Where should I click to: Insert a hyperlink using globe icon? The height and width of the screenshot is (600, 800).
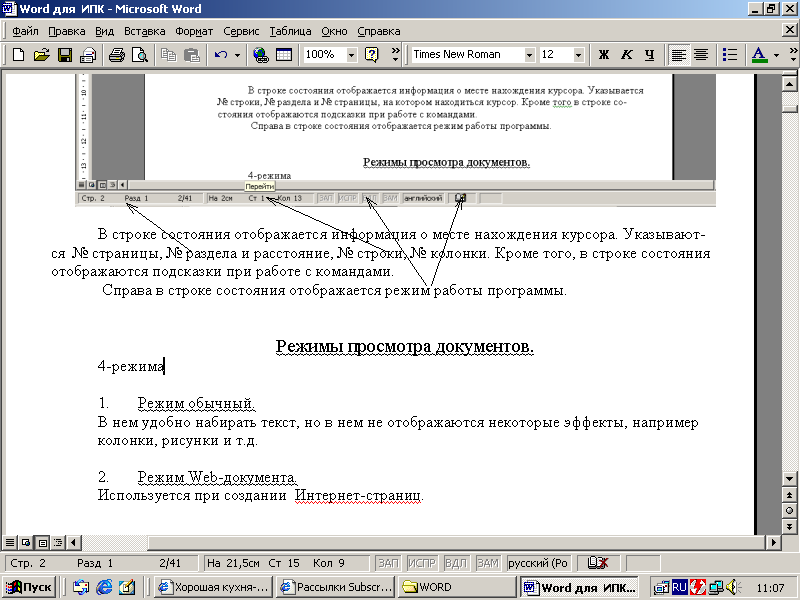coord(261,55)
